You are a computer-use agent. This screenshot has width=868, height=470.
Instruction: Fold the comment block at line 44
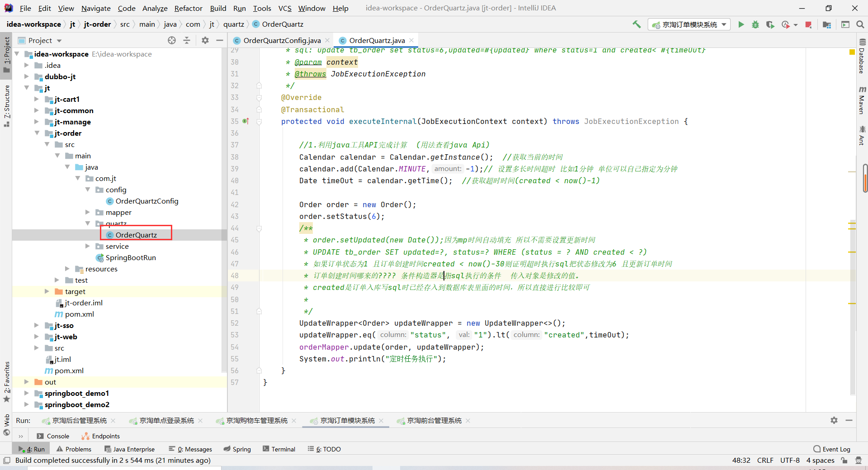click(x=259, y=228)
